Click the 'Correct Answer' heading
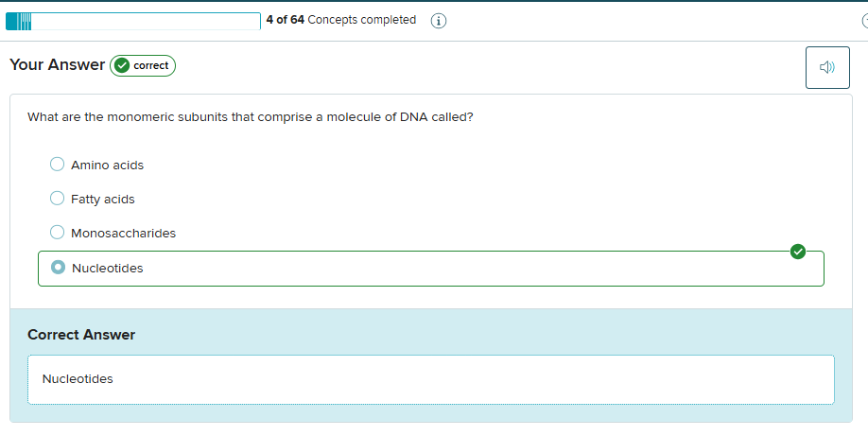868x436 pixels. point(81,335)
